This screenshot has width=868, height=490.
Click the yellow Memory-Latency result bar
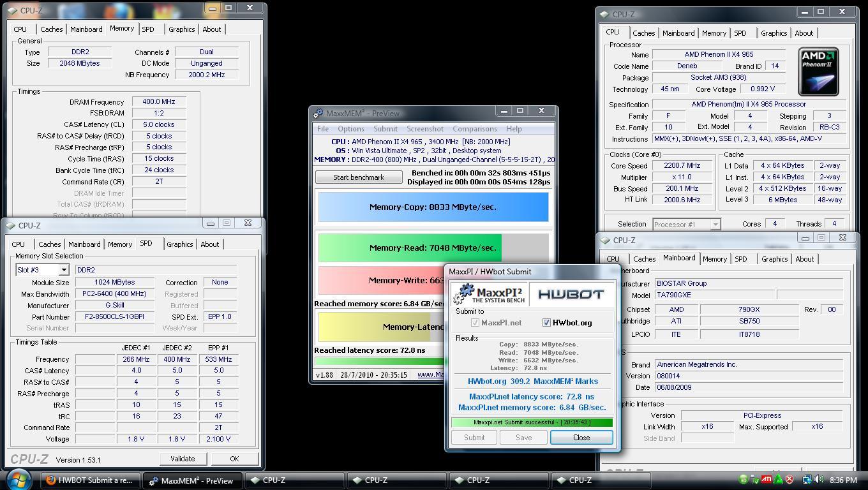pos(381,327)
